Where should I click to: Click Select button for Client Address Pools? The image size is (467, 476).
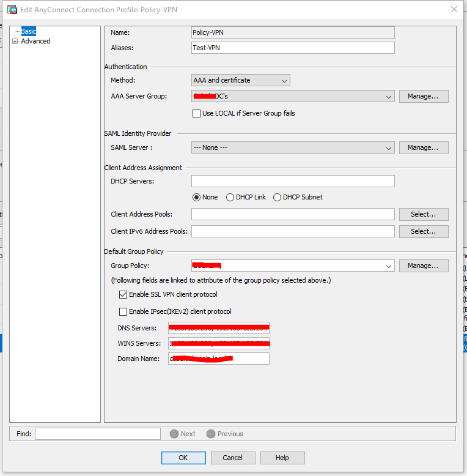(424, 214)
